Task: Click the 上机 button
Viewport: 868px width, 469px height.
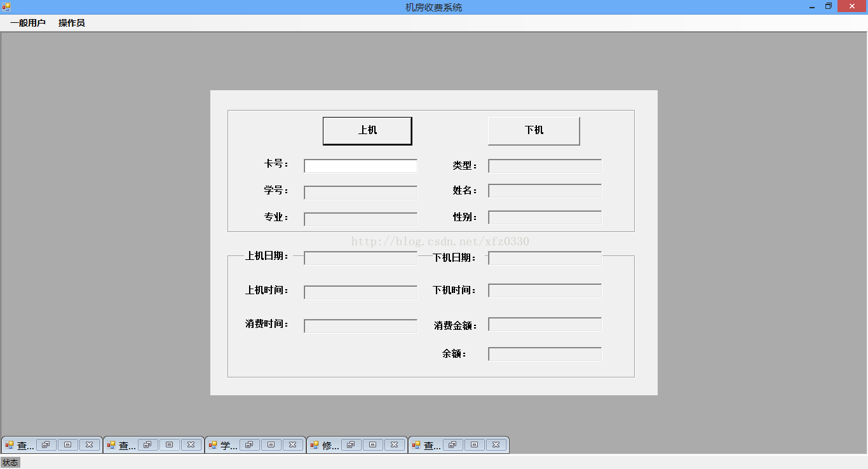Action: click(x=367, y=131)
